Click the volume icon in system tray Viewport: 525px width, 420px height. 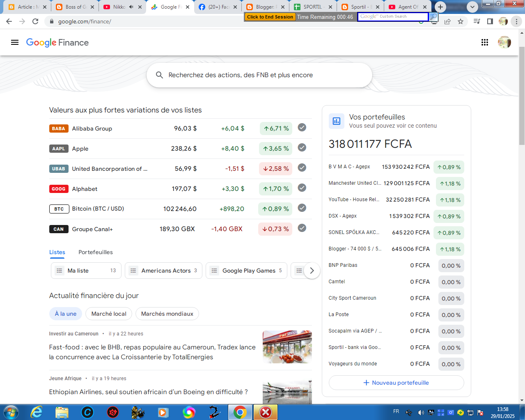(421, 413)
